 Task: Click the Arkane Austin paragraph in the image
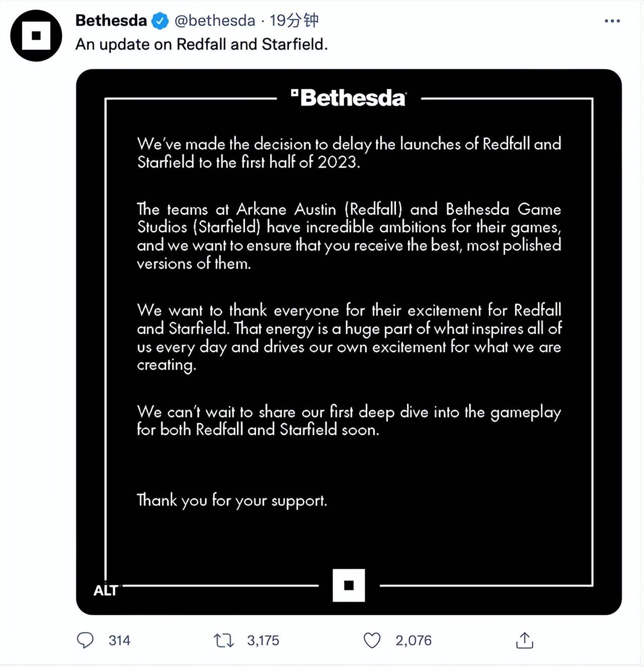[349, 236]
